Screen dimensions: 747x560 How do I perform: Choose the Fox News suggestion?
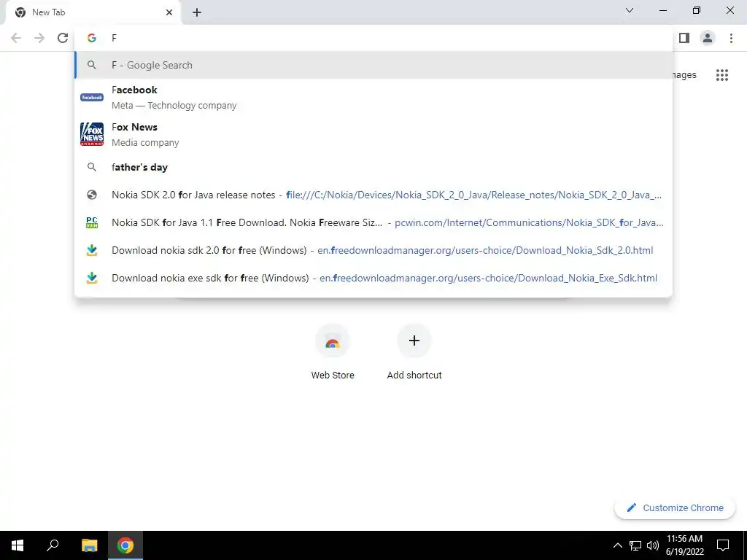point(374,134)
